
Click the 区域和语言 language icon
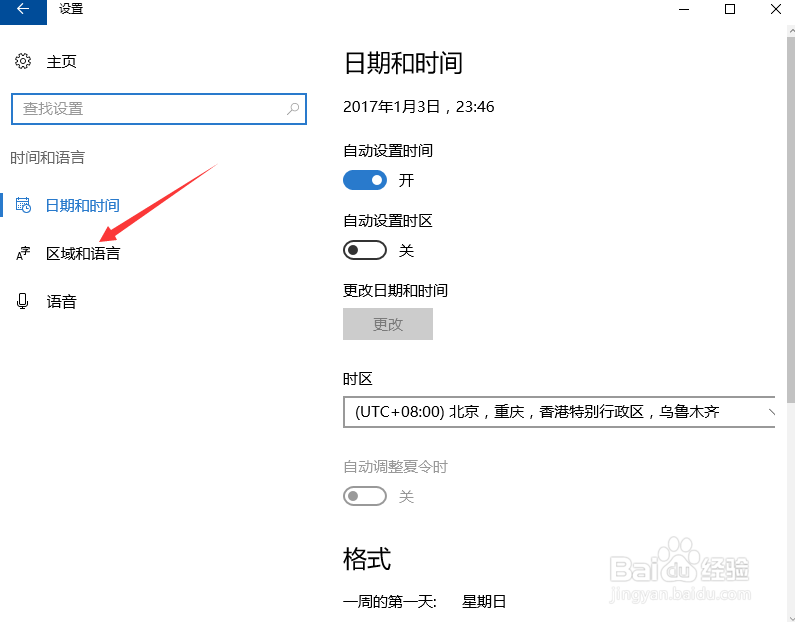pyautogui.click(x=23, y=253)
